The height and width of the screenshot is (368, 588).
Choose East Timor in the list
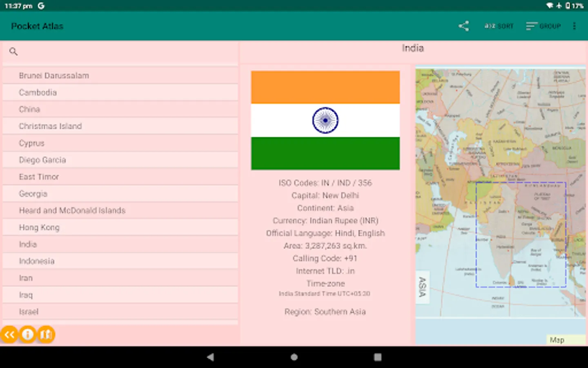coord(120,177)
